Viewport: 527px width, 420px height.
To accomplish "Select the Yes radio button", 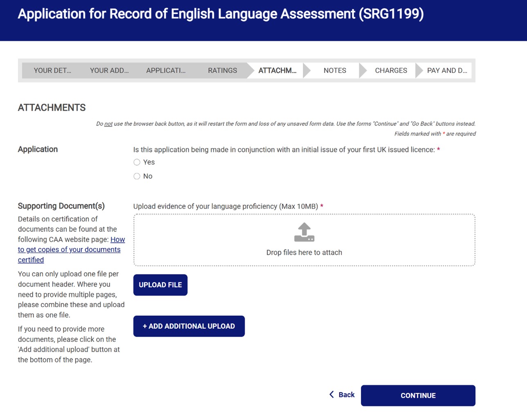I will (137, 162).
